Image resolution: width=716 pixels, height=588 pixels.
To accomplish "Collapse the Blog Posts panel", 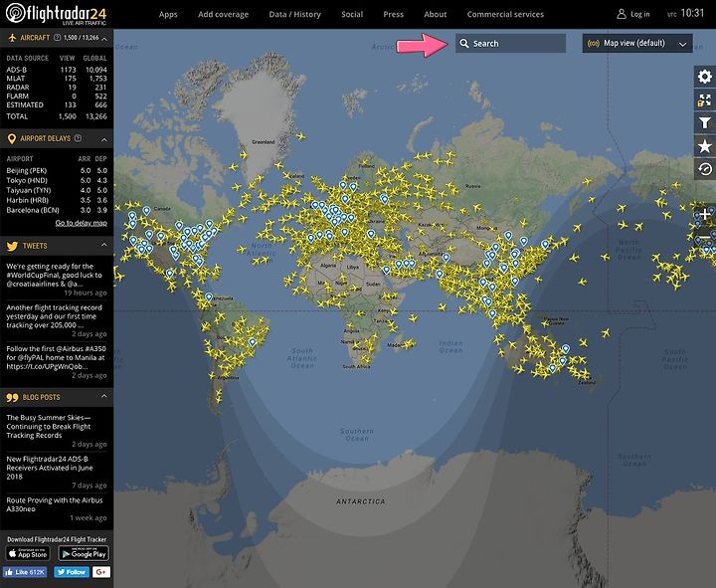I will [104, 396].
